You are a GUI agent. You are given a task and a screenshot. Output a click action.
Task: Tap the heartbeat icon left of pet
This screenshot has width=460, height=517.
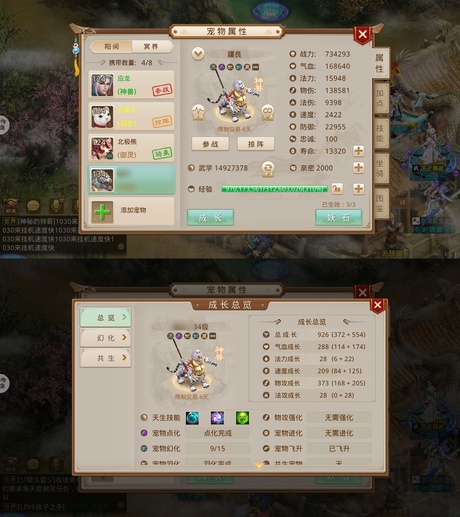[198, 113]
